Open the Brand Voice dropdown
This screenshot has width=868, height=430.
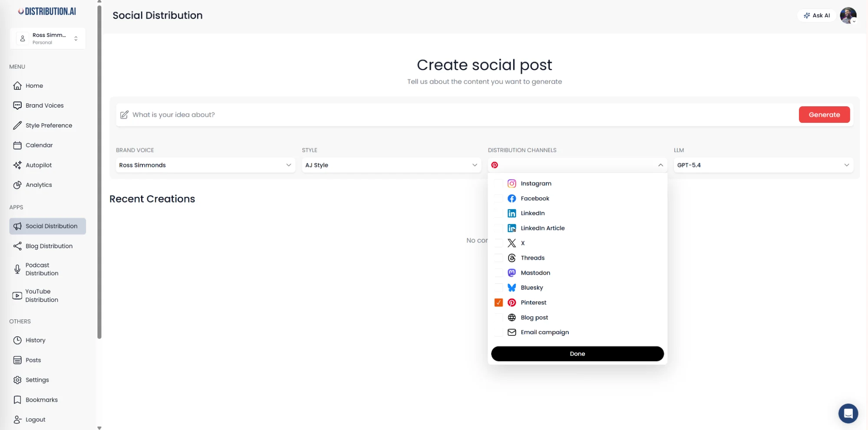pyautogui.click(x=205, y=165)
